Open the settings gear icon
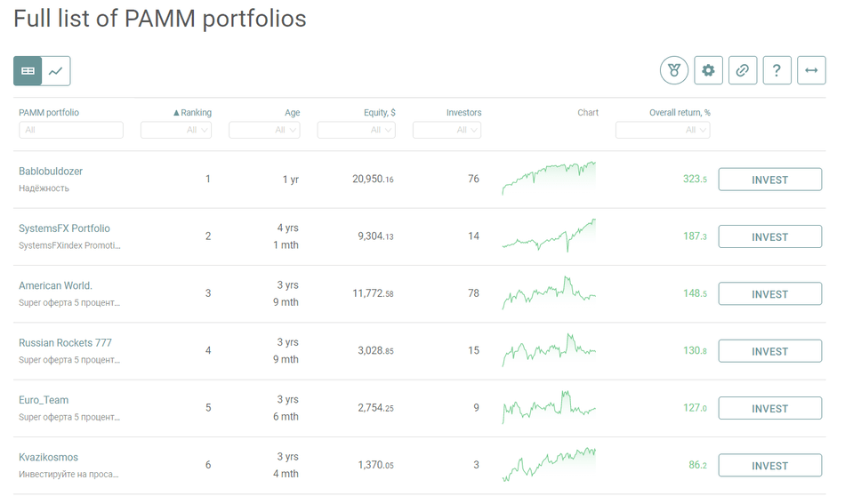The height and width of the screenshot is (504, 845). (x=708, y=70)
